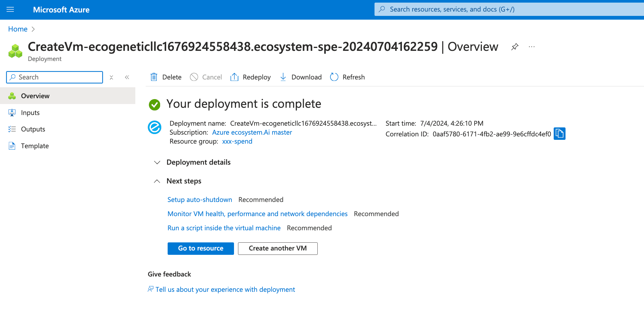Copy the Correlation ID to clipboard
Screen dimensions: 644x323
click(x=559, y=134)
